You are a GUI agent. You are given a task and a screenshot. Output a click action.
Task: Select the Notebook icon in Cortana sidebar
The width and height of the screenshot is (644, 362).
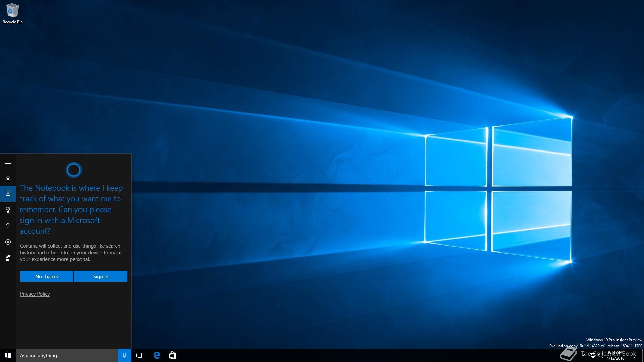[x=8, y=194]
